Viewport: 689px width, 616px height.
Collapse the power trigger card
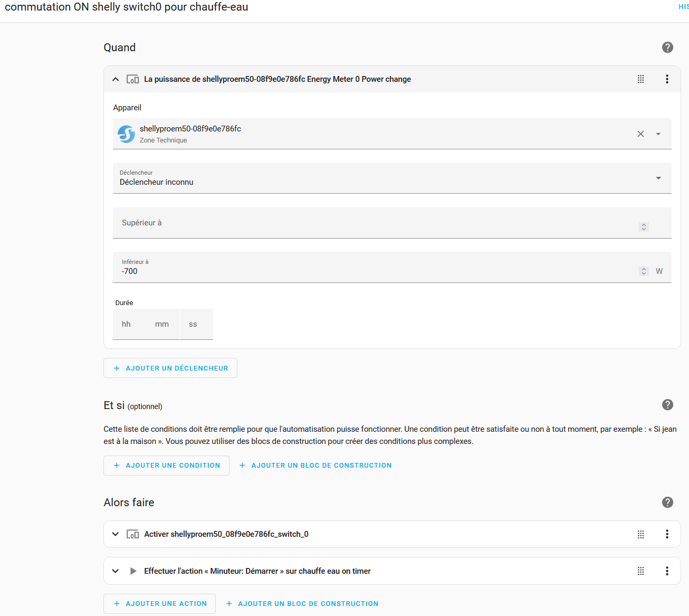(116, 79)
